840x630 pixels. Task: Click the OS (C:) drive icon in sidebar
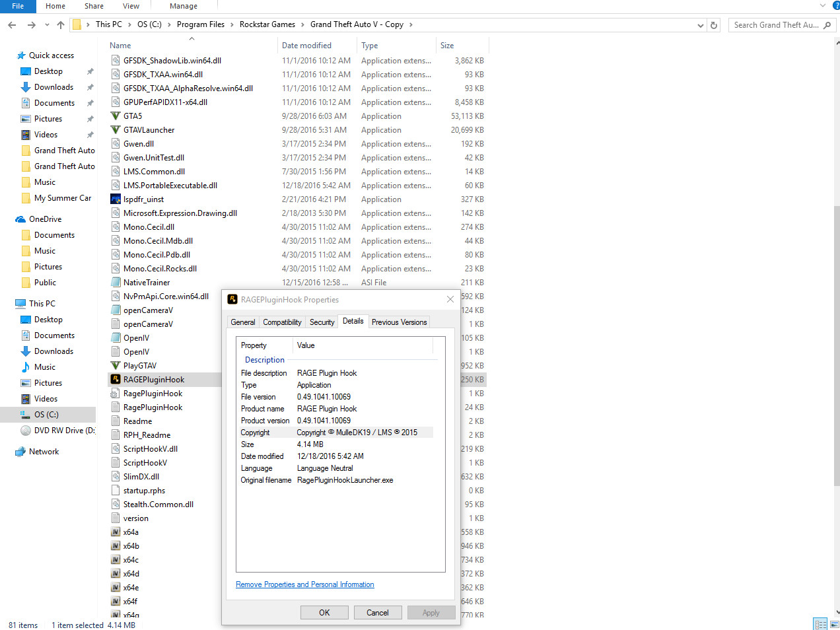click(x=26, y=415)
